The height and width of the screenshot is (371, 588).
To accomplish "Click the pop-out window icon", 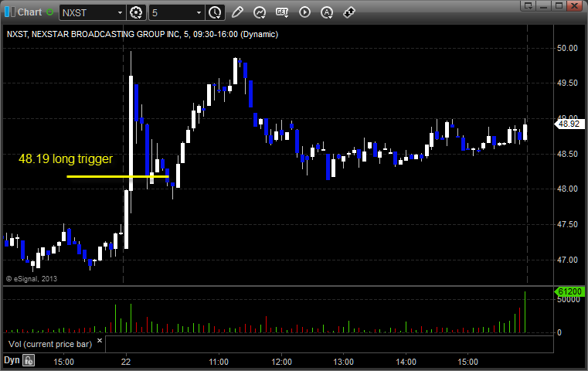I will point(529,5).
